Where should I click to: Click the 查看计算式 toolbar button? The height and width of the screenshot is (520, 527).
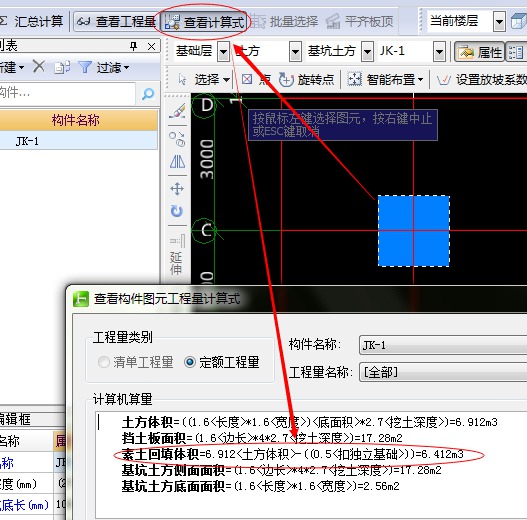tap(204, 22)
